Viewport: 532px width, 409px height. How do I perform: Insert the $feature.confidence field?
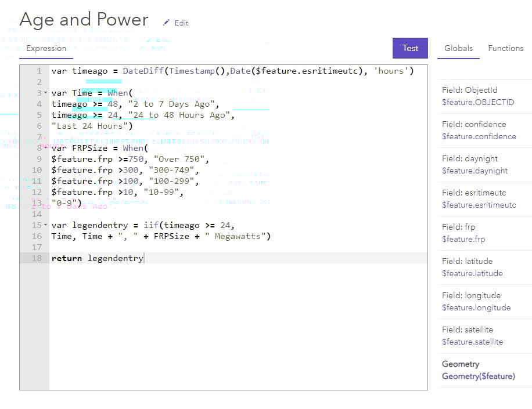pyautogui.click(x=479, y=137)
